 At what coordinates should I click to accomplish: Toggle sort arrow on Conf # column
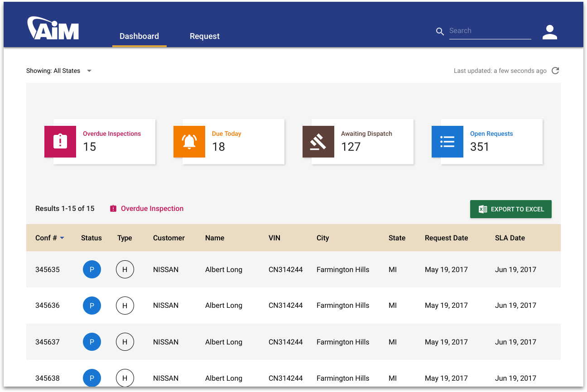pyautogui.click(x=62, y=238)
